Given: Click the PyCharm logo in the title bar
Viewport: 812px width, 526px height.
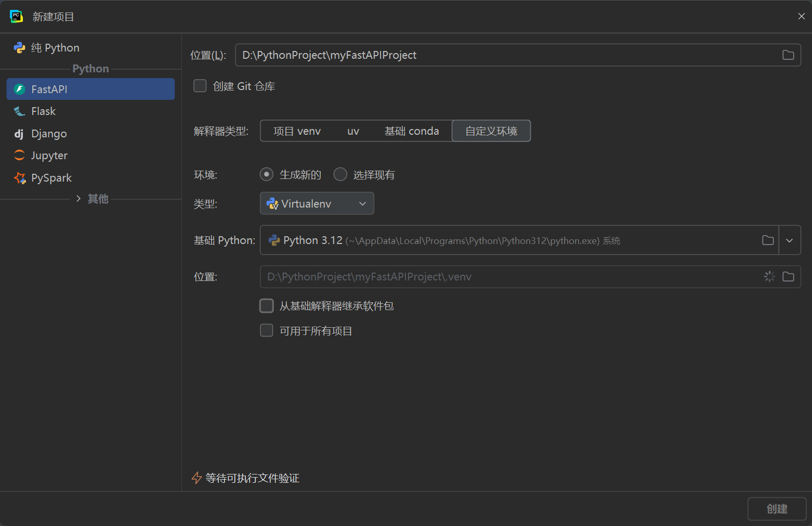Looking at the screenshot, I should pyautogui.click(x=16, y=17).
